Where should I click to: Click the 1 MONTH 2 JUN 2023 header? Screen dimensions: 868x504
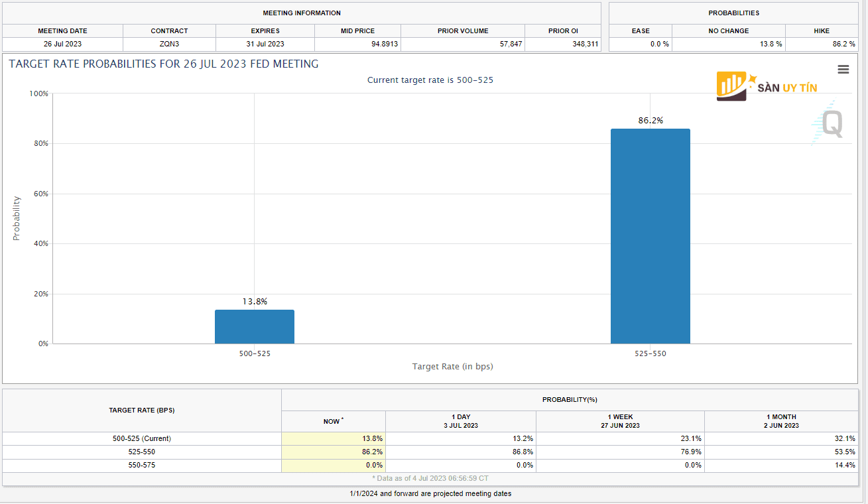point(781,421)
